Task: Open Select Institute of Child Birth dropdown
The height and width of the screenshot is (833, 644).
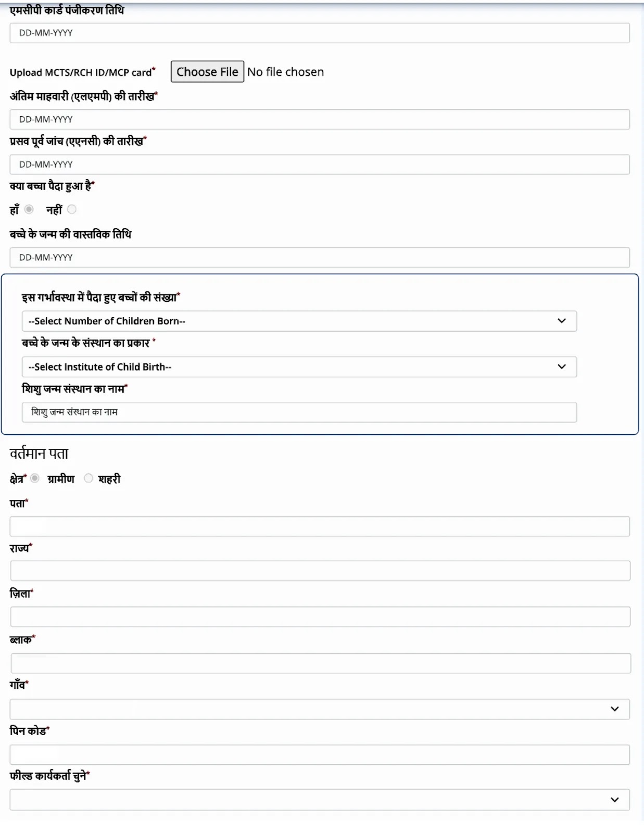Action: (299, 367)
